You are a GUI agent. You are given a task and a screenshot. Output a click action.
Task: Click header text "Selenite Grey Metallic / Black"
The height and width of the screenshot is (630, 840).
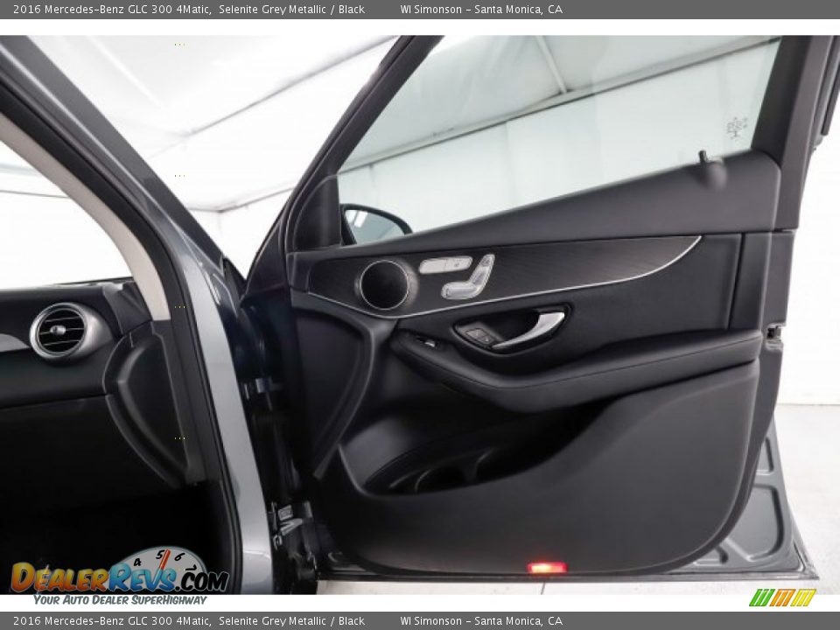pyautogui.click(x=291, y=10)
